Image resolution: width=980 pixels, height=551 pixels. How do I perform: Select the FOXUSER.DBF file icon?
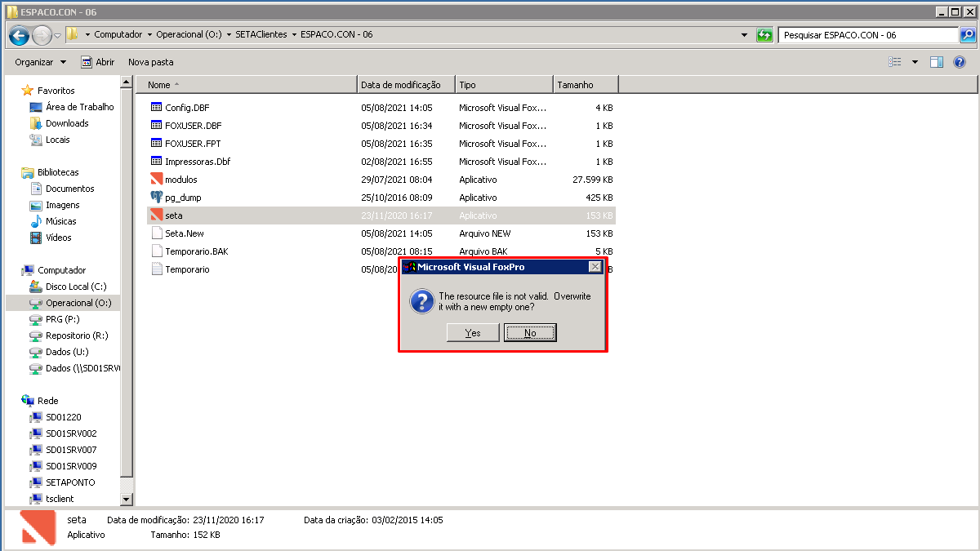(x=157, y=126)
